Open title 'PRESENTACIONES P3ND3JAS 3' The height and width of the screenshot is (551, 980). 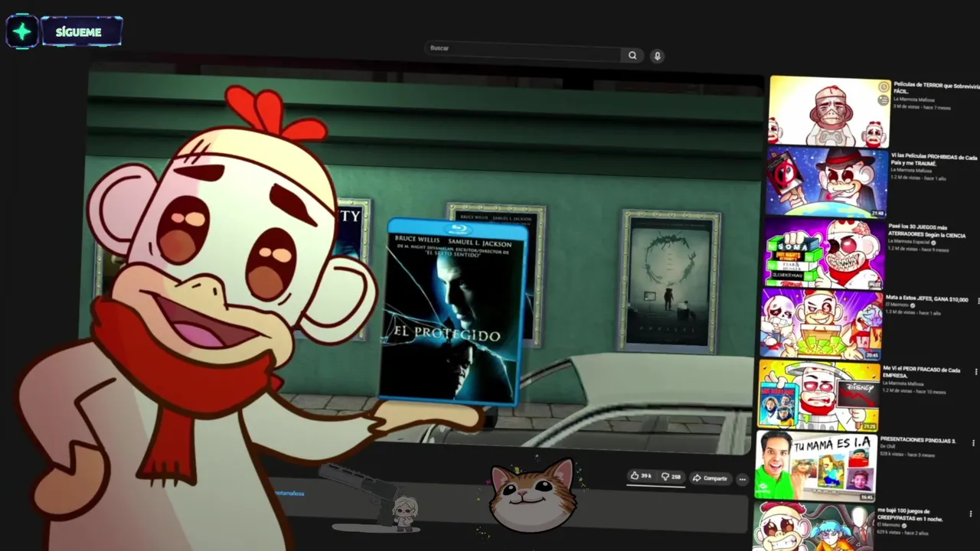pyautogui.click(x=919, y=441)
